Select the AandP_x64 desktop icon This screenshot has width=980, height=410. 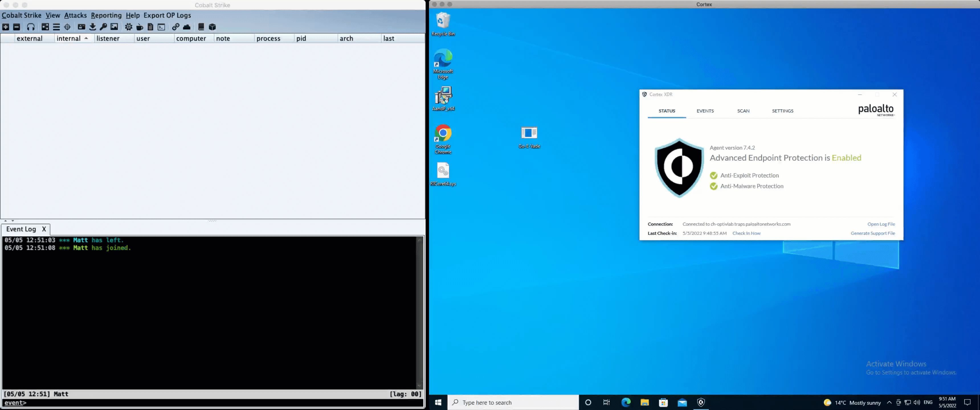443,99
